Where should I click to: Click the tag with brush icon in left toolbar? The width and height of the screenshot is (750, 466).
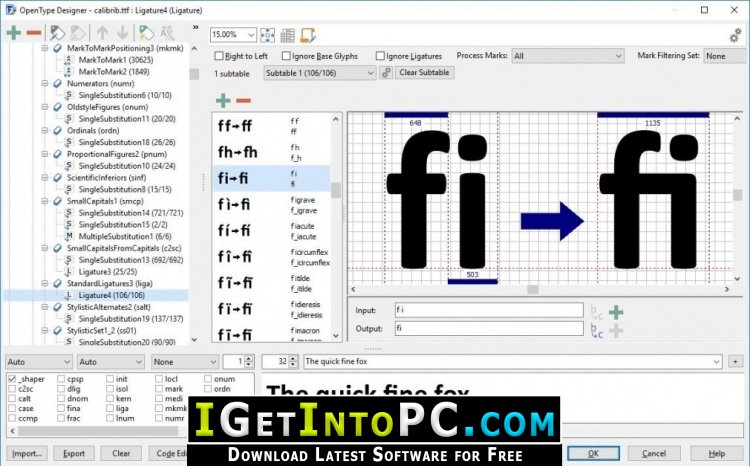pos(57,33)
